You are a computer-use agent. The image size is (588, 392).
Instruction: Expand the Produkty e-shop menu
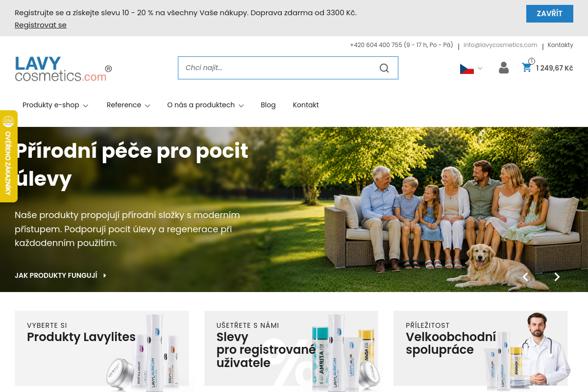(x=55, y=105)
